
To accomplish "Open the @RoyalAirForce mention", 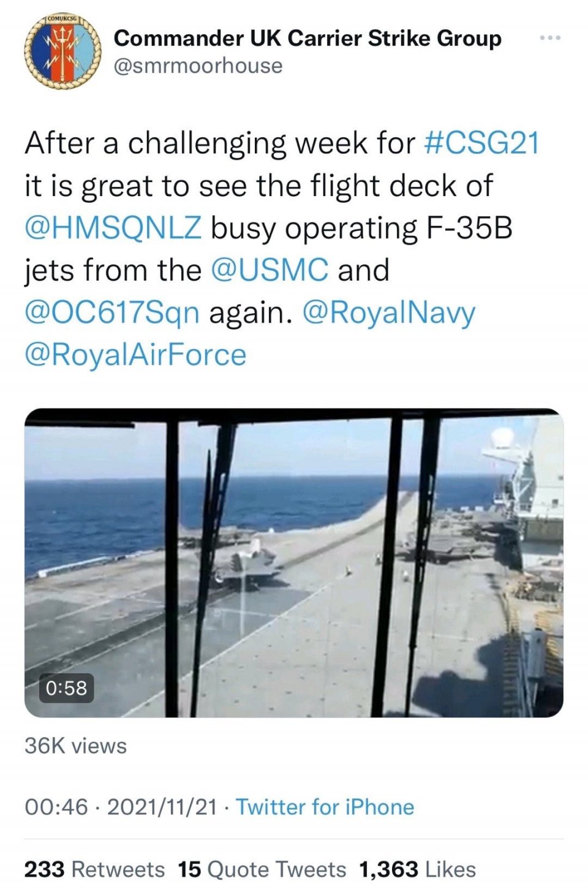I will point(135,355).
